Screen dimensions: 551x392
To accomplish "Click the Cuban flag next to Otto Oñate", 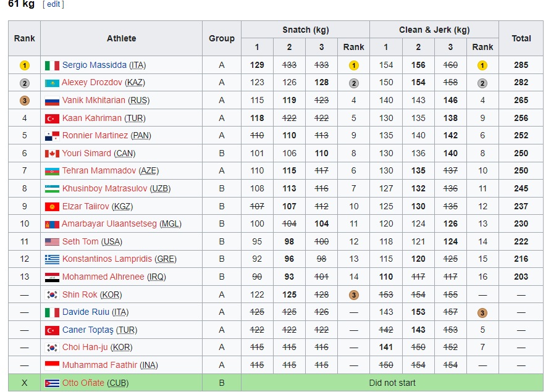I will 52,383.
